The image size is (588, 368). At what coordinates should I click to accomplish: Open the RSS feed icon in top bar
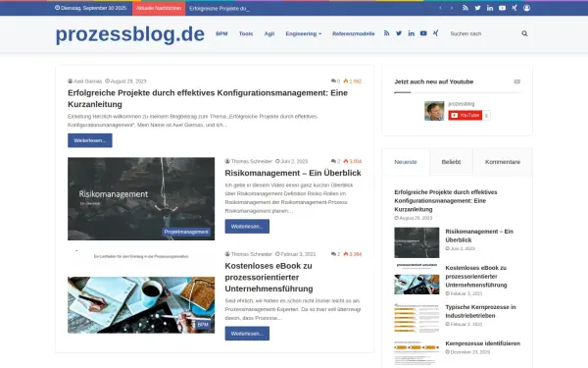click(x=465, y=8)
